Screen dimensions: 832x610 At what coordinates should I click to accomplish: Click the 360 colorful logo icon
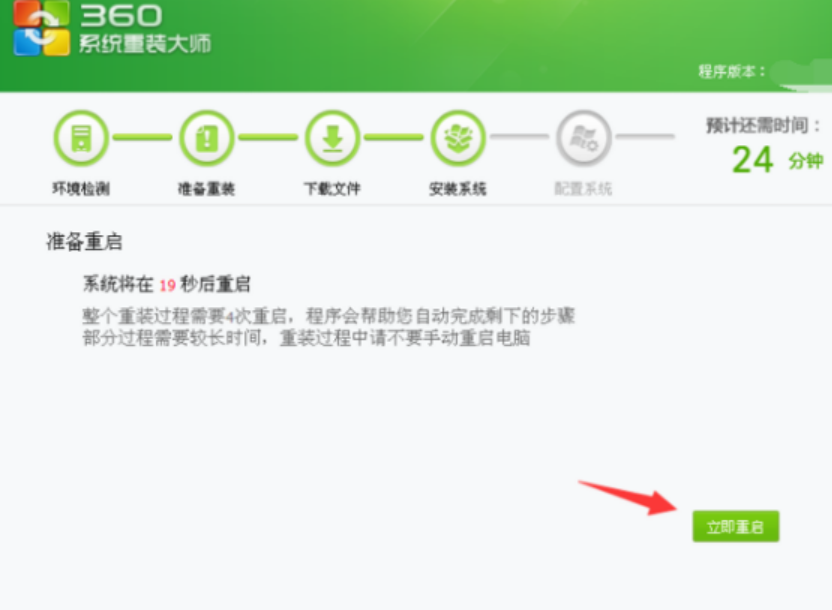coord(41,27)
